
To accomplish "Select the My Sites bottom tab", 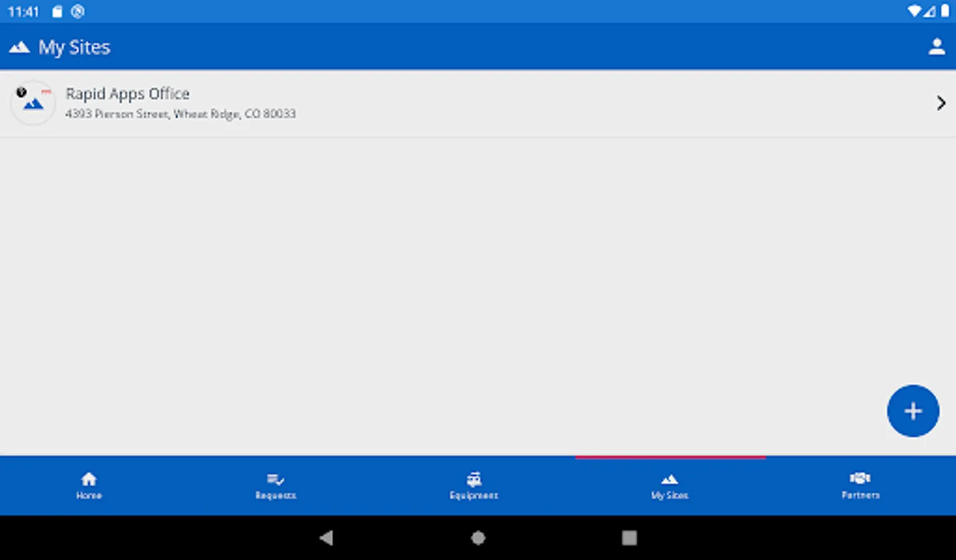I will click(x=670, y=486).
